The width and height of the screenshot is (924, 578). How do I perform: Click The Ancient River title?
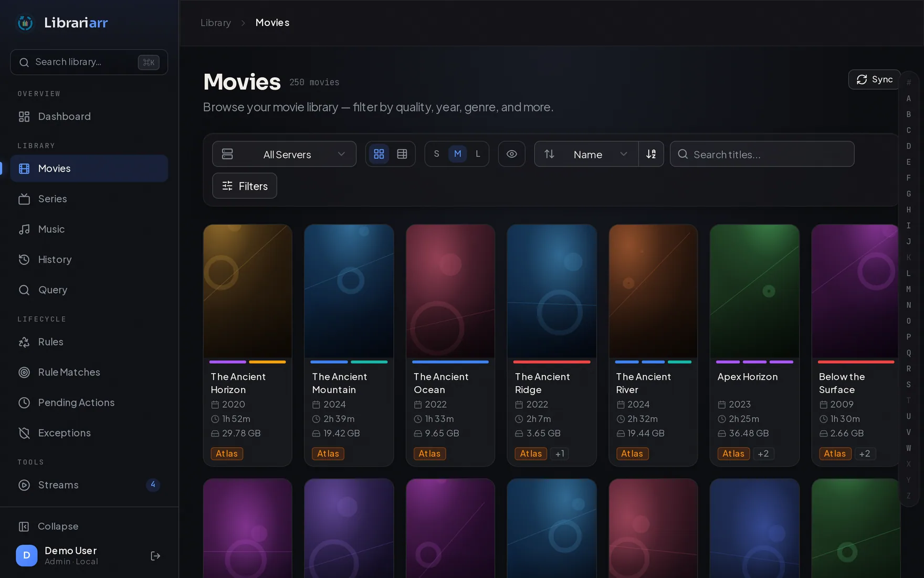(643, 383)
